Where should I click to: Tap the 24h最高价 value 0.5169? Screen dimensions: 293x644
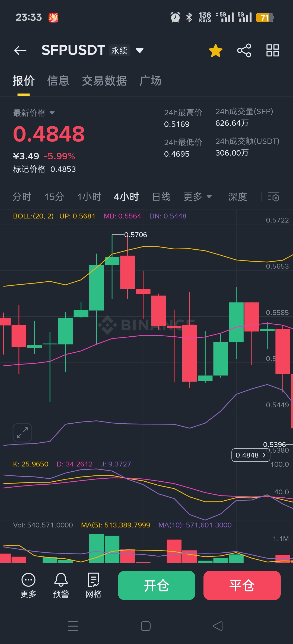pos(177,124)
